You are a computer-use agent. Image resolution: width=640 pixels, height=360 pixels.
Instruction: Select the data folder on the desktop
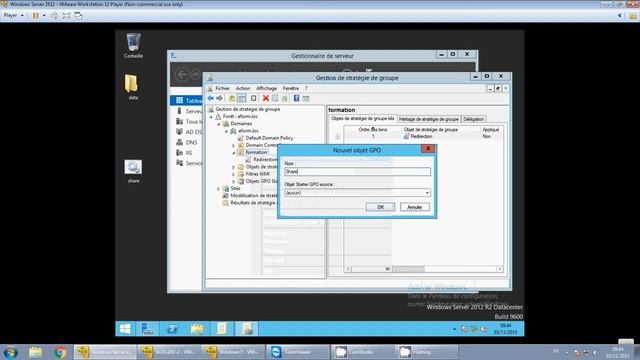pos(133,87)
